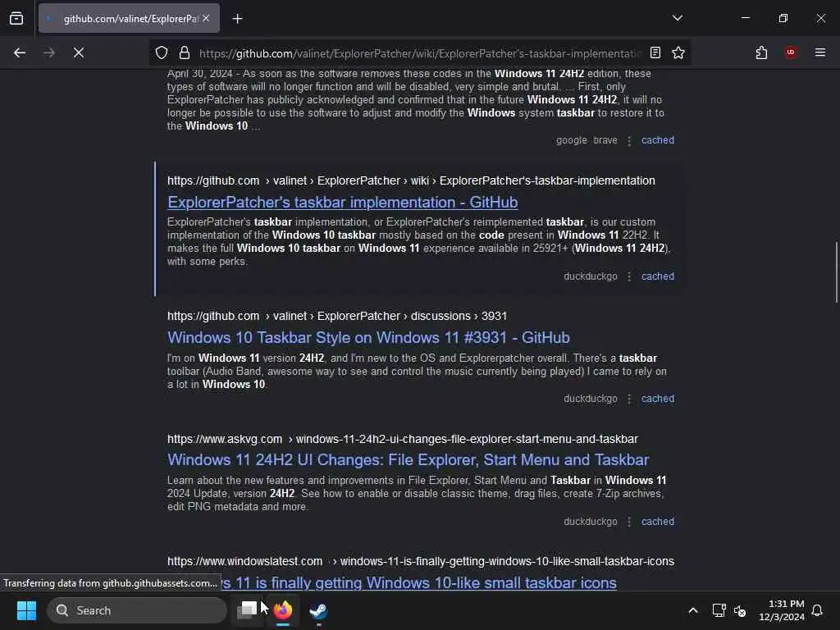The width and height of the screenshot is (840, 630).
Task: Open the Windows Start button
Action: tap(26, 610)
